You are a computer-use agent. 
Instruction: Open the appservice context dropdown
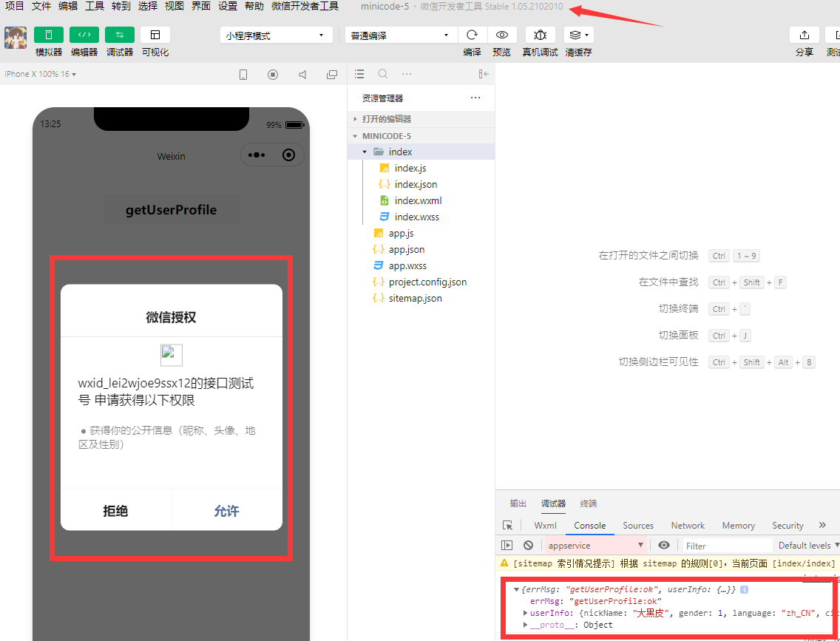click(596, 545)
